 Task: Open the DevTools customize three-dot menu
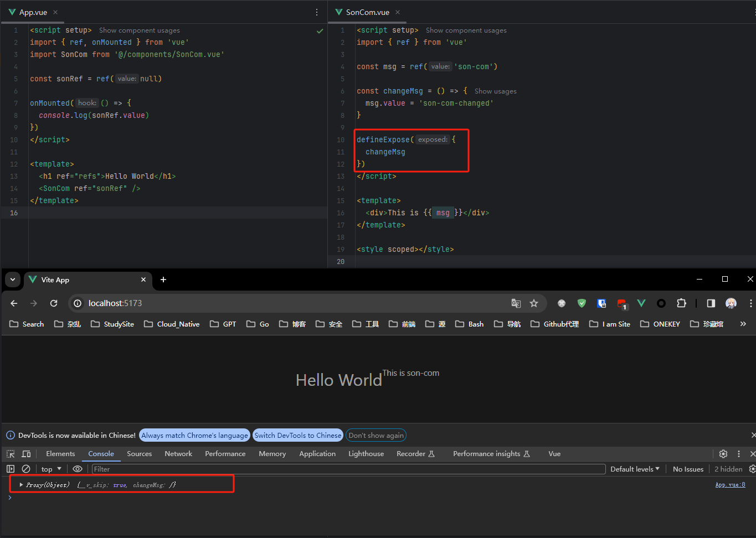click(x=739, y=454)
